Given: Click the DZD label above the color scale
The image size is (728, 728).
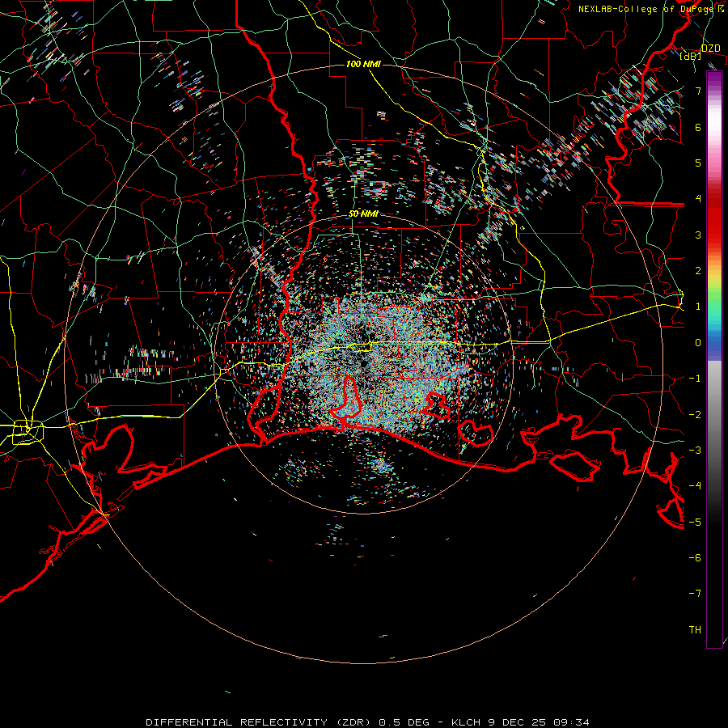Looking at the screenshot, I should [711, 49].
